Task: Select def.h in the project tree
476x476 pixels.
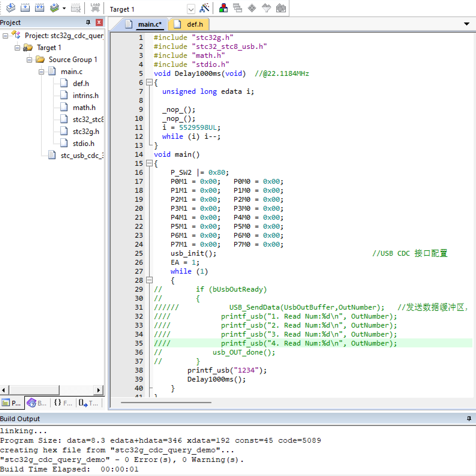Action: (81, 84)
